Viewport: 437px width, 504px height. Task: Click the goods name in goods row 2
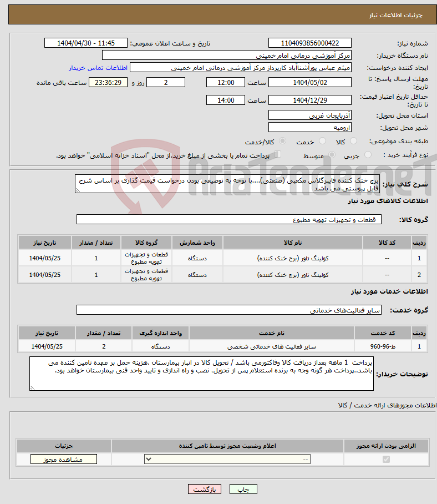click(293, 275)
